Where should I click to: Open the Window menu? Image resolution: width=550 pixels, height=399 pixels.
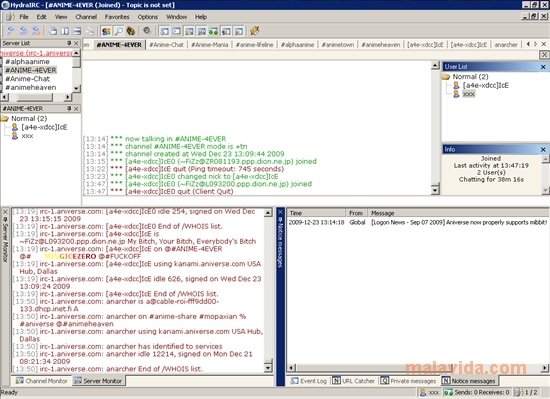point(176,17)
